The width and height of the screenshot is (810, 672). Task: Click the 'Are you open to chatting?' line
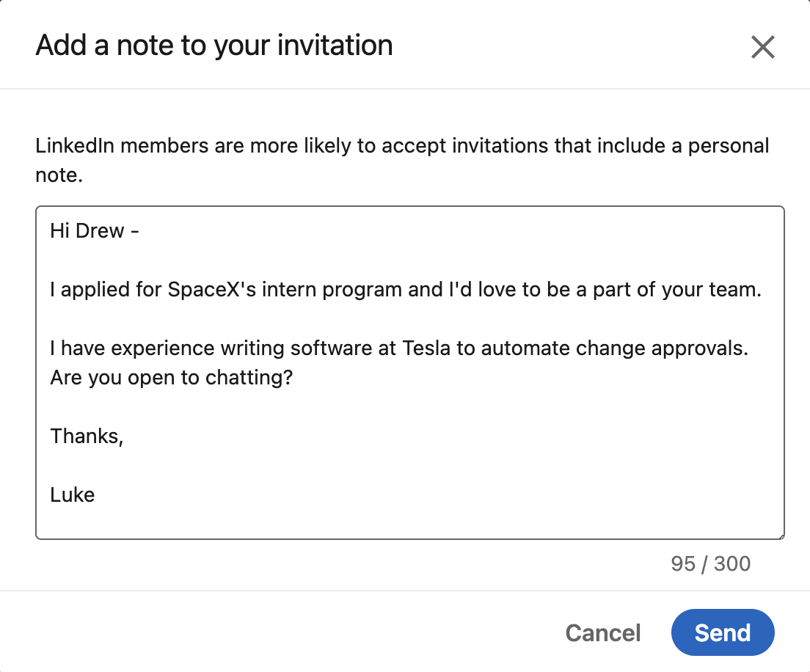tap(172, 378)
